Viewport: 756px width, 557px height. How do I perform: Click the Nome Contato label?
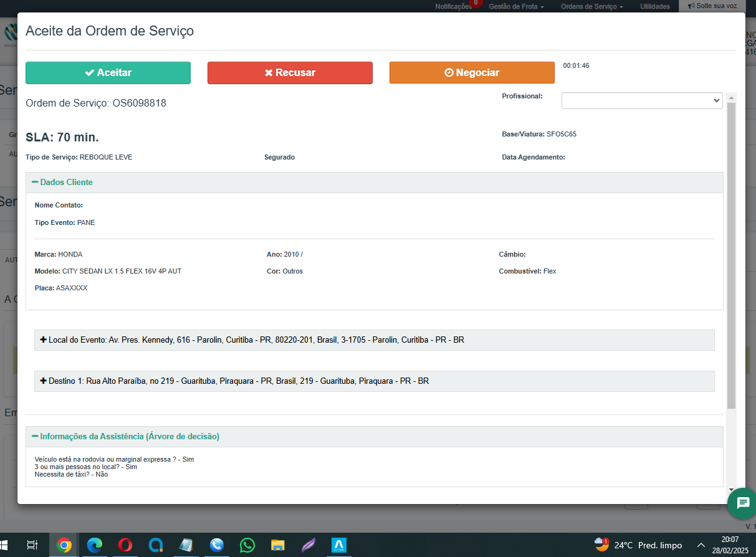point(59,205)
